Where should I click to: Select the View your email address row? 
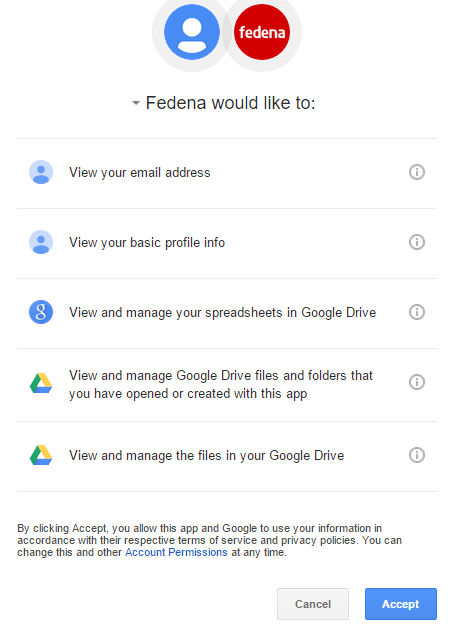point(227,173)
